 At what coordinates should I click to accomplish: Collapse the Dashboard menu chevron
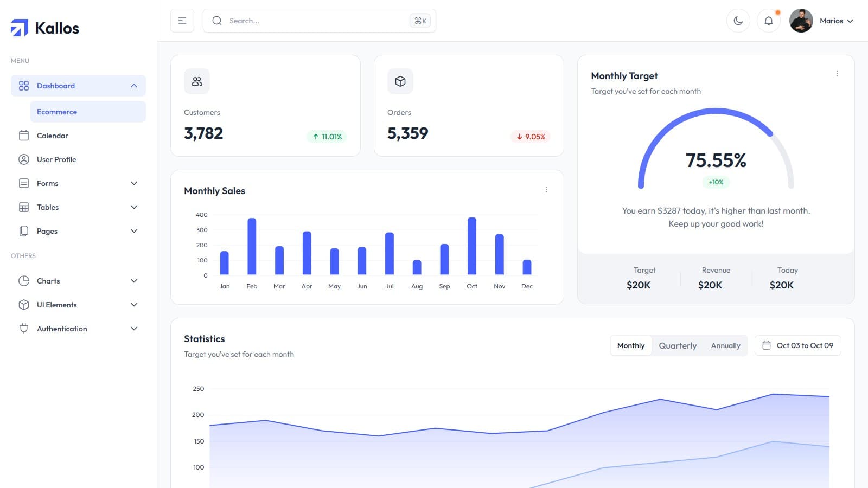134,86
